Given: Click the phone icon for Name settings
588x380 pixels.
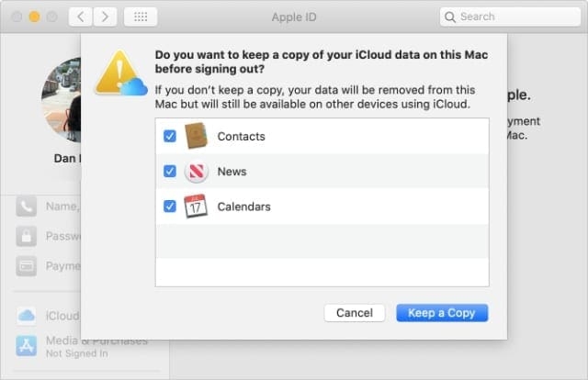Looking at the screenshot, I should point(26,207).
